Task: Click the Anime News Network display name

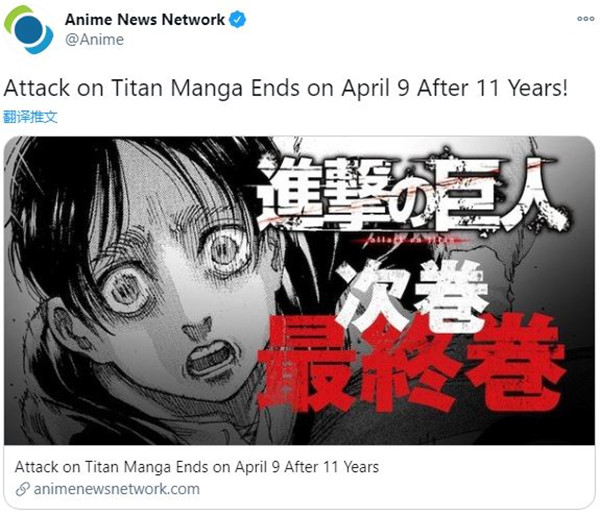Action: [x=145, y=19]
